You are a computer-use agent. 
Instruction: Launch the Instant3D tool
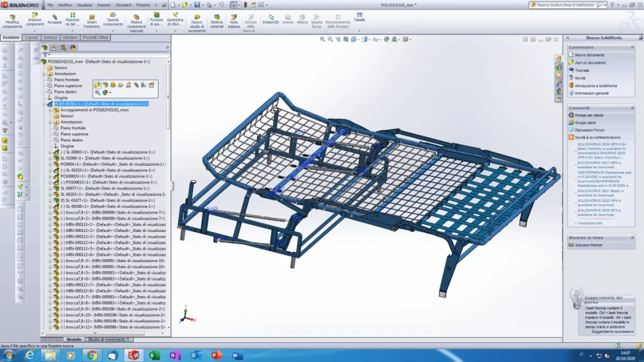[271, 19]
